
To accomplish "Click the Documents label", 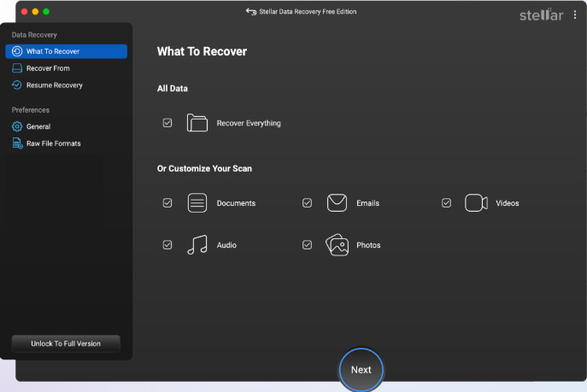I will tap(236, 203).
